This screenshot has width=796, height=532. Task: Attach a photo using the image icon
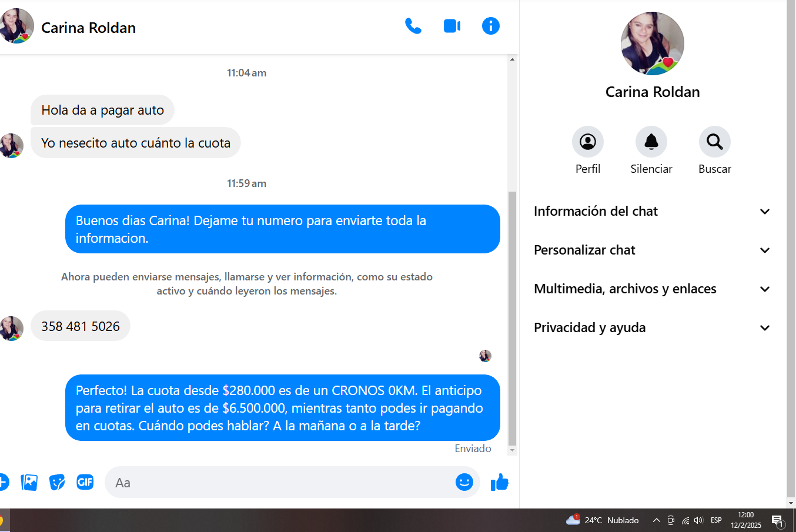[29, 483]
